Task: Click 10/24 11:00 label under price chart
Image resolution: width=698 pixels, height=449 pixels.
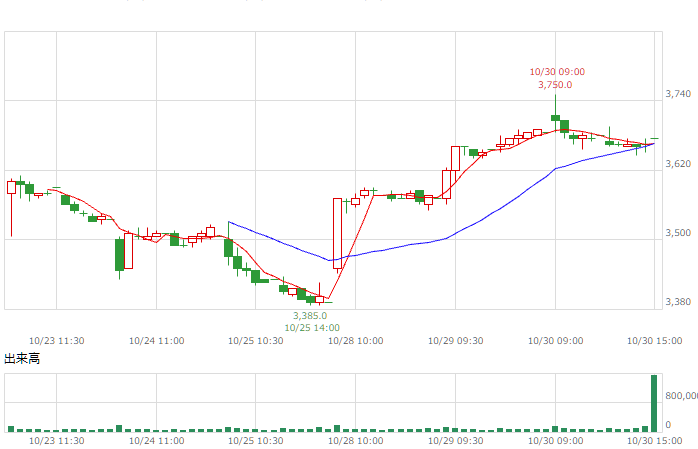Action: pyautogui.click(x=156, y=341)
